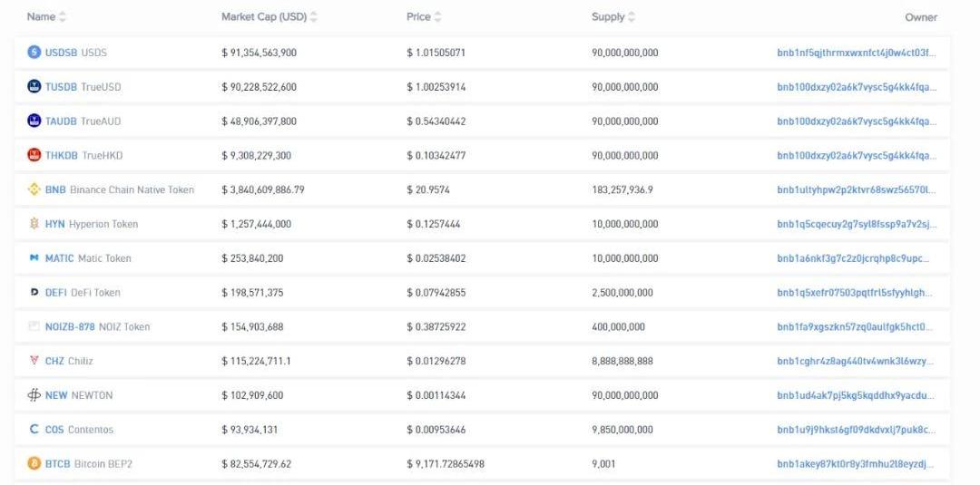Click the MATIC token icon
This screenshot has width=980, height=485.
tap(34, 258)
